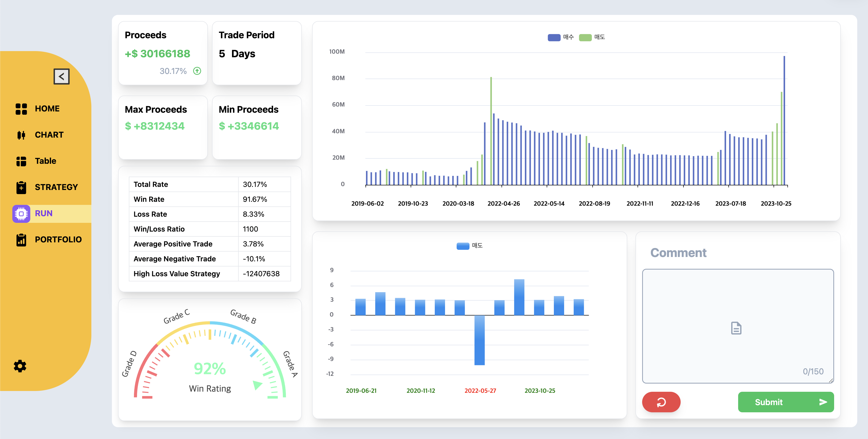Click the Win Rating gauge pointer

coord(257,385)
